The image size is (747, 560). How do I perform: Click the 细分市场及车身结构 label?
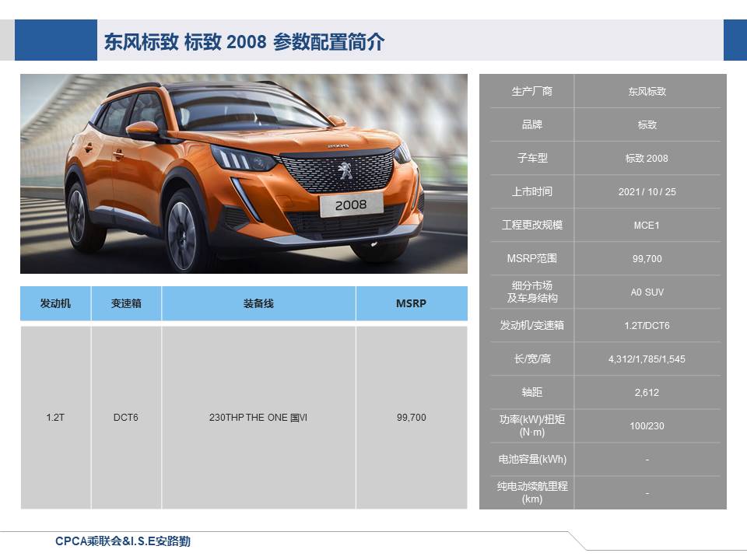532,292
